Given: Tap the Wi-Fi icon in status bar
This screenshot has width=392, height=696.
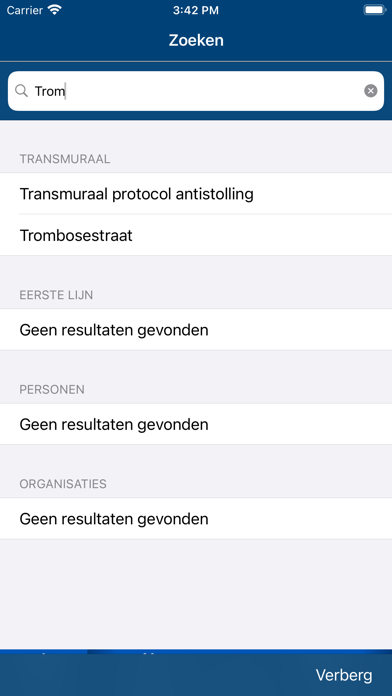Looking at the screenshot, I should click(55, 10).
